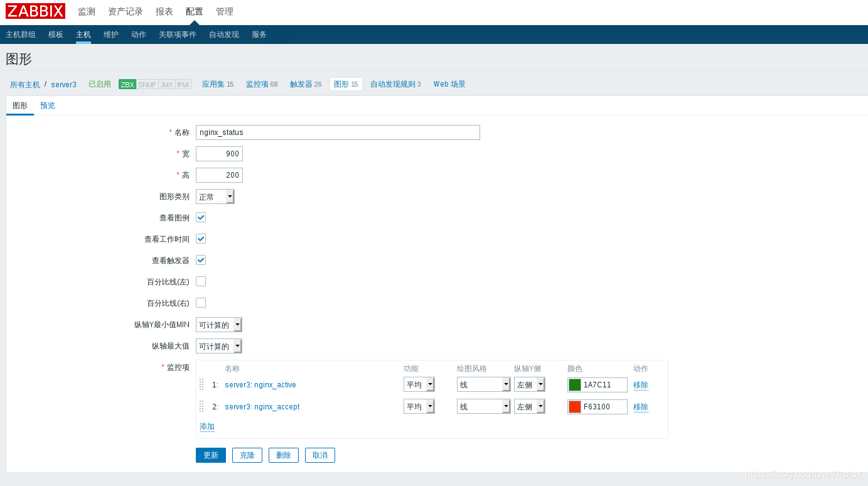Click the SNMP availability badge

[147, 84]
